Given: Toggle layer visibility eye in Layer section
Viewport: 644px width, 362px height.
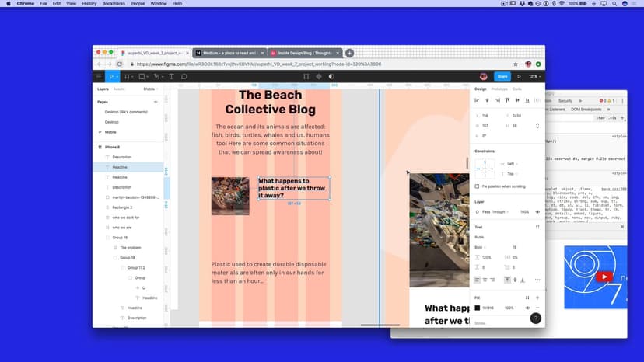Looking at the screenshot, I should click(537, 211).
